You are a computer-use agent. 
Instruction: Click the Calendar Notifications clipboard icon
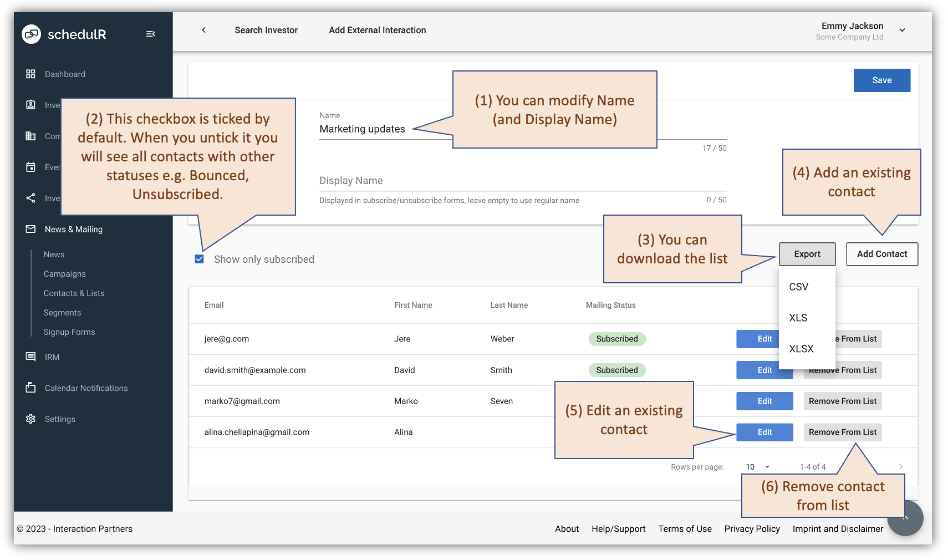30,388
